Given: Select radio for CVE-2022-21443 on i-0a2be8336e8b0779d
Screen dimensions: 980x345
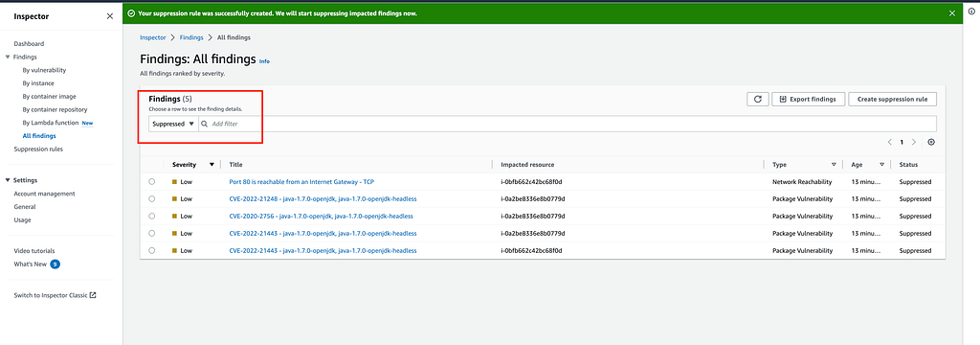Looking at the screenshot, I should click(152, 233).
